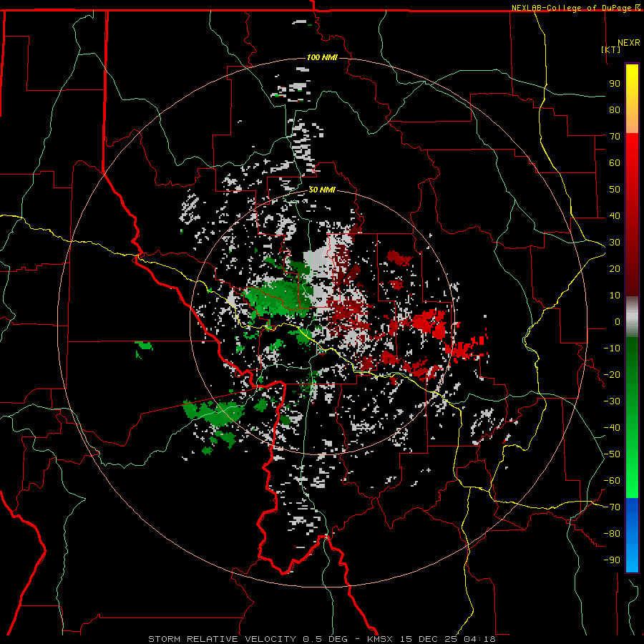Pick the gray zero-velocity segment of scale

click(x=632, y=317)
